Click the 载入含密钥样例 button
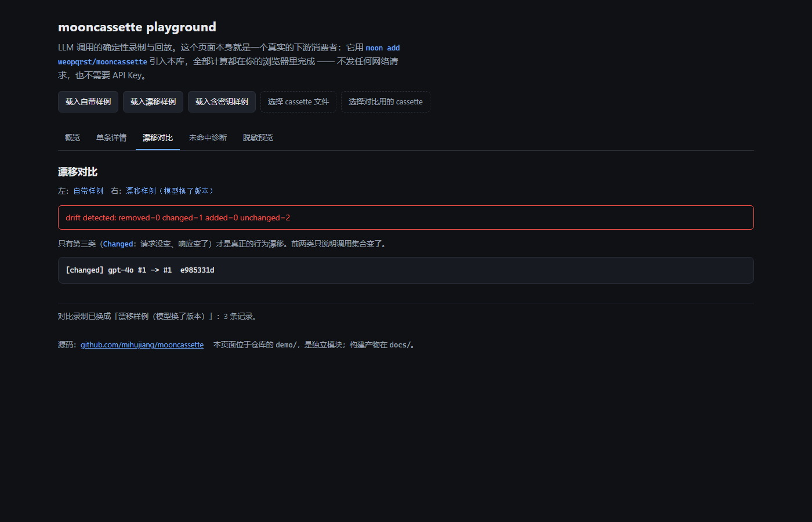Image resolution: width=812 pixels, height=522 pixels. coord(222,101)
